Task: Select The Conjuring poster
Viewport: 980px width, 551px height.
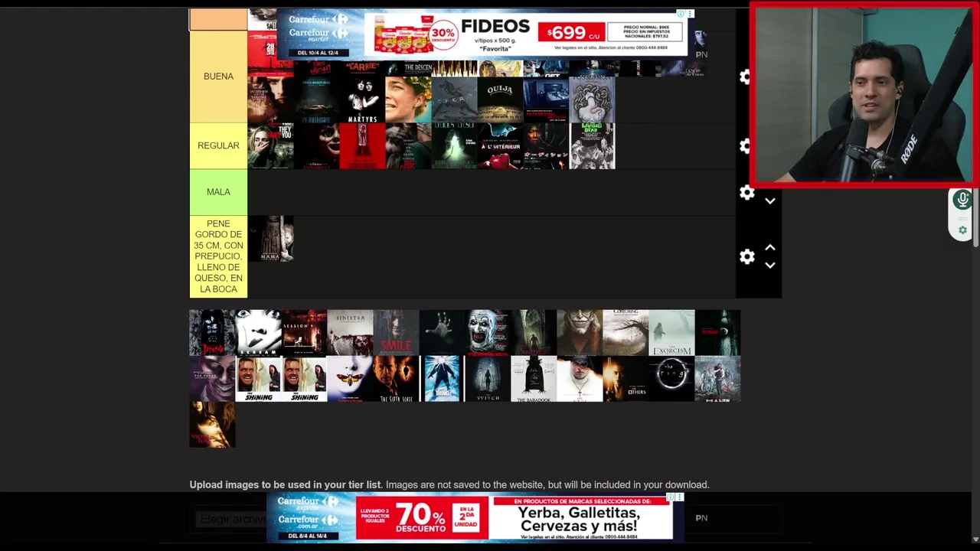Action: pos(626,333)
